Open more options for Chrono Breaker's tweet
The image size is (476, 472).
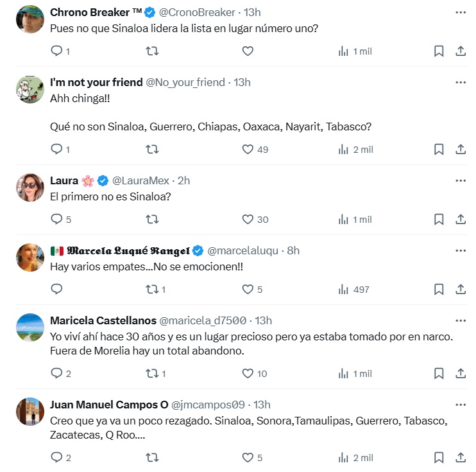click(x=461, y=12)
